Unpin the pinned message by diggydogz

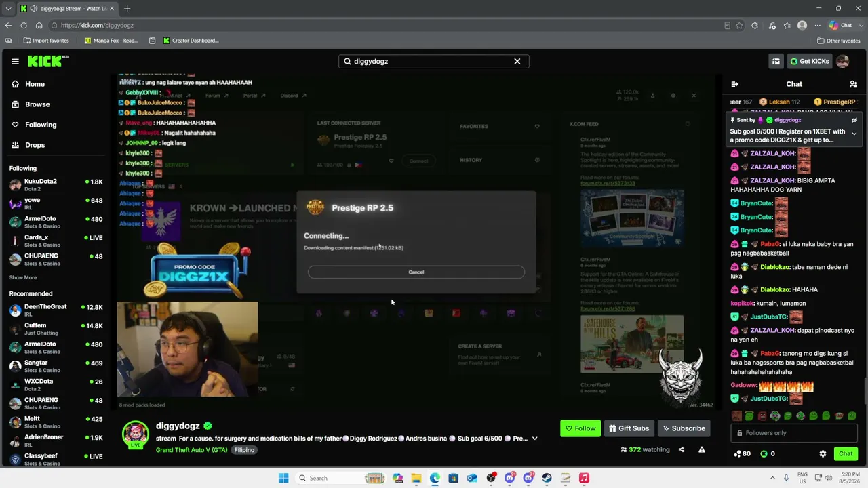(854, 120)
